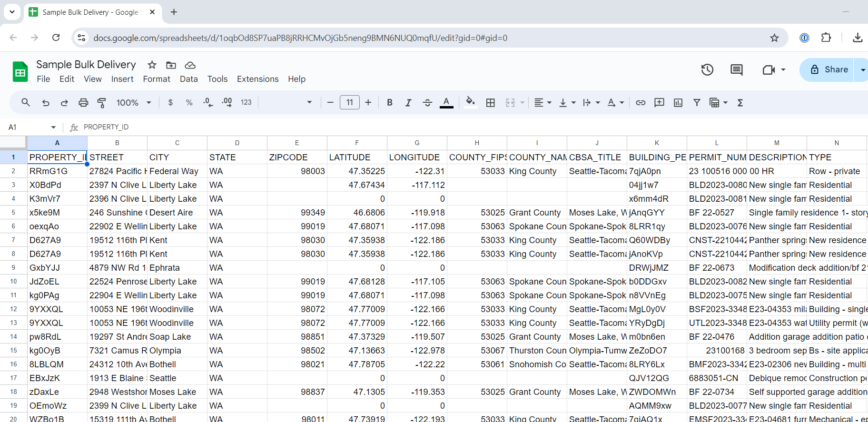Open the Name box dropdown arrow
Viewport: 868px width, 422px height.
53,127
